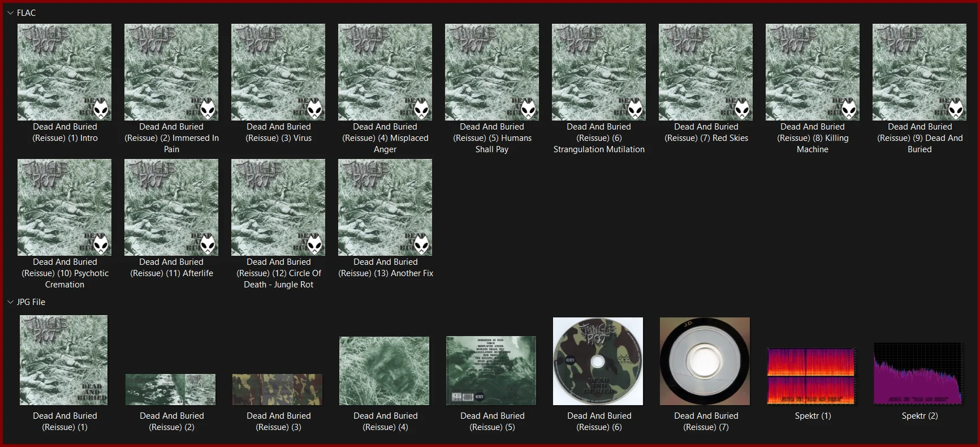Click the 'Spektr (1)' file name
980x447 pixels.
point(813,416)
